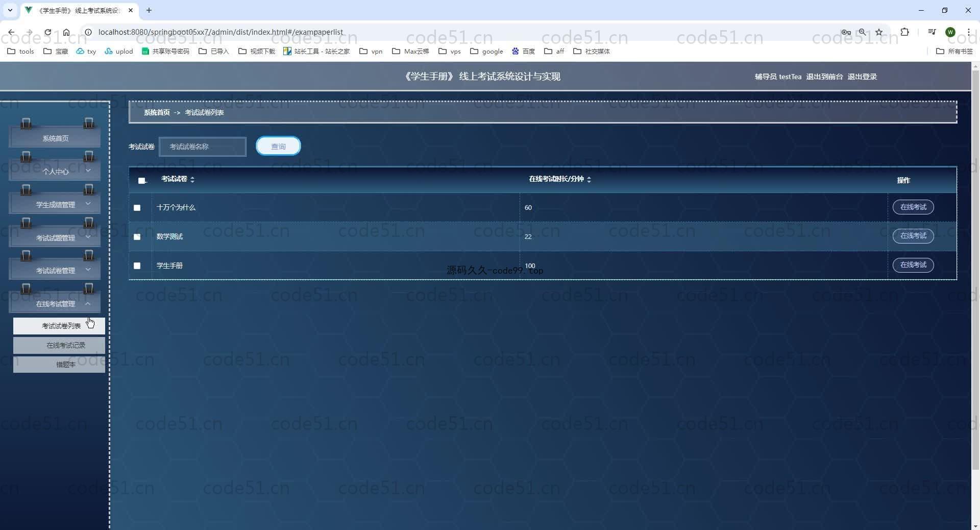Open the google bookmark folder
Screen dimensions: 980x530
[486, 51]
